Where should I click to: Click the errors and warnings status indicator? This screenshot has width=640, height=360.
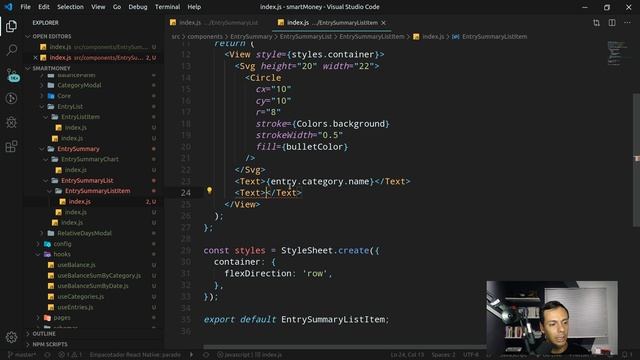(69, 355)
